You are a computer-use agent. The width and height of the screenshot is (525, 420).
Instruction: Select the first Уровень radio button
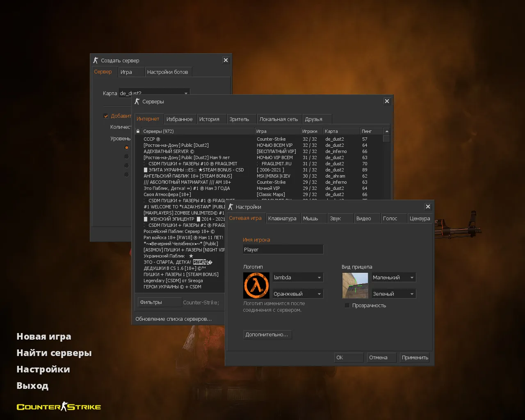pyautogui.click(x=127, y=147)
